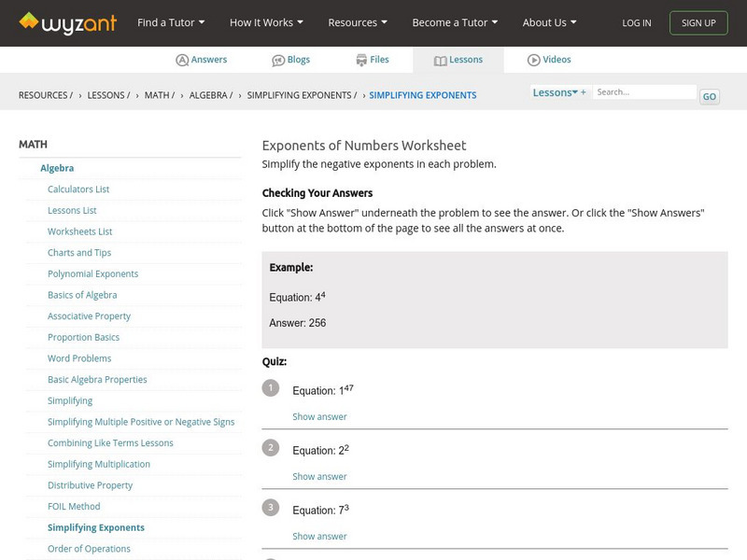The height and width of the screenshot is (560, 747).
Task: Click the number 1 quiz badge
Action: coord(271,388)
